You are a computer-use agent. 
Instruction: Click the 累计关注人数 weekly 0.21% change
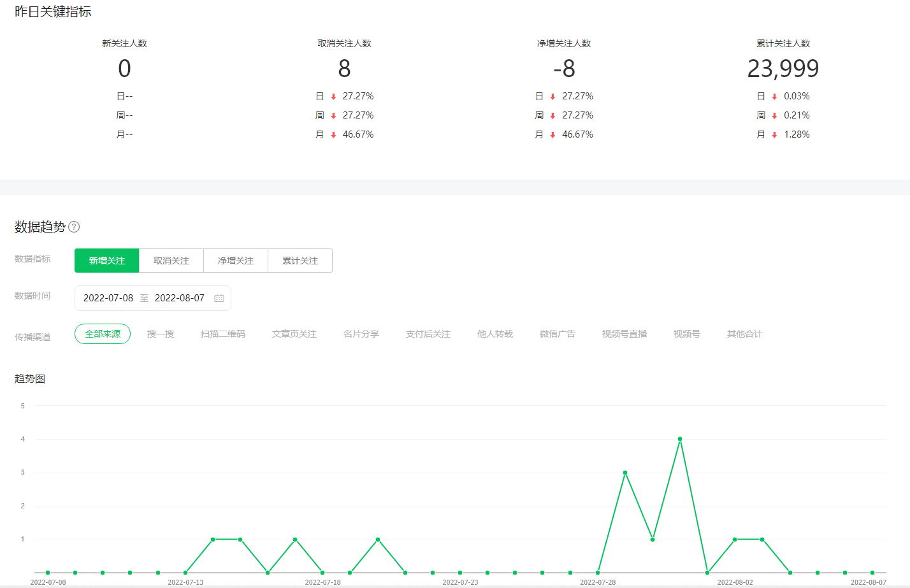(x=797, y=115)
